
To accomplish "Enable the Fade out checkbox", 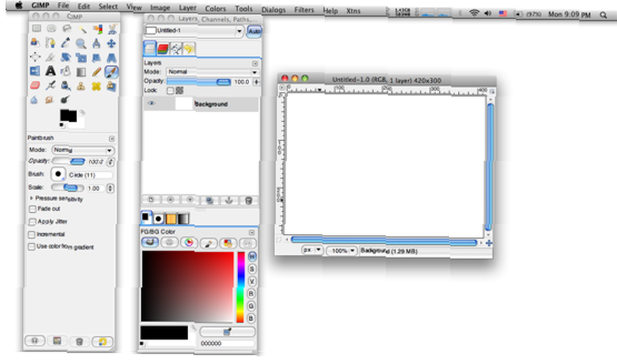I will [x=33, y=209].
